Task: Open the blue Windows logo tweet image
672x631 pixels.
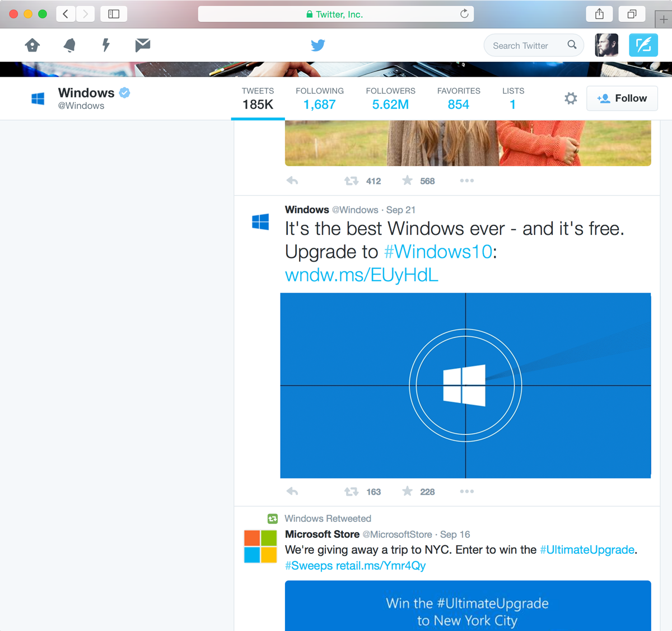Action: 465,386
